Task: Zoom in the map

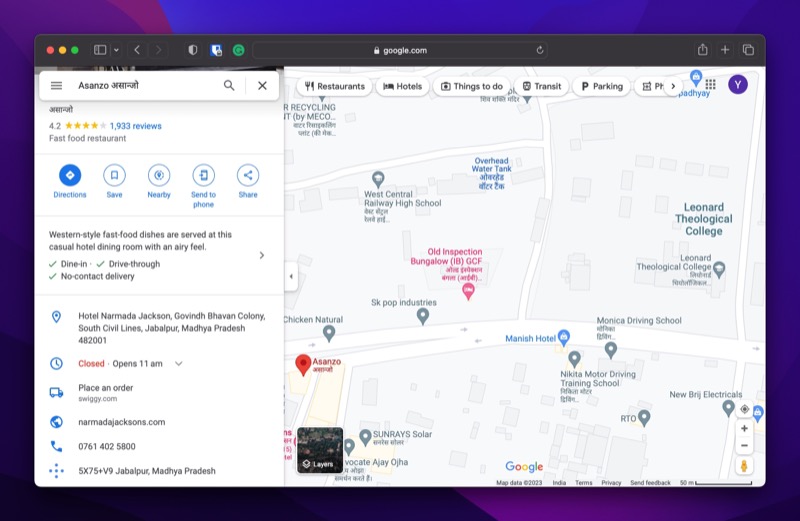Action: (744, 429)
